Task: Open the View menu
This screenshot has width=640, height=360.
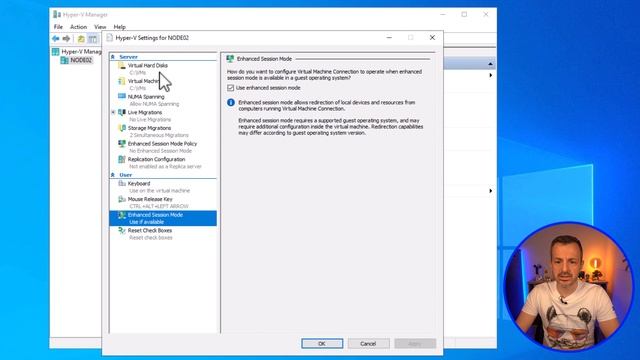Action: coord(100,27)
